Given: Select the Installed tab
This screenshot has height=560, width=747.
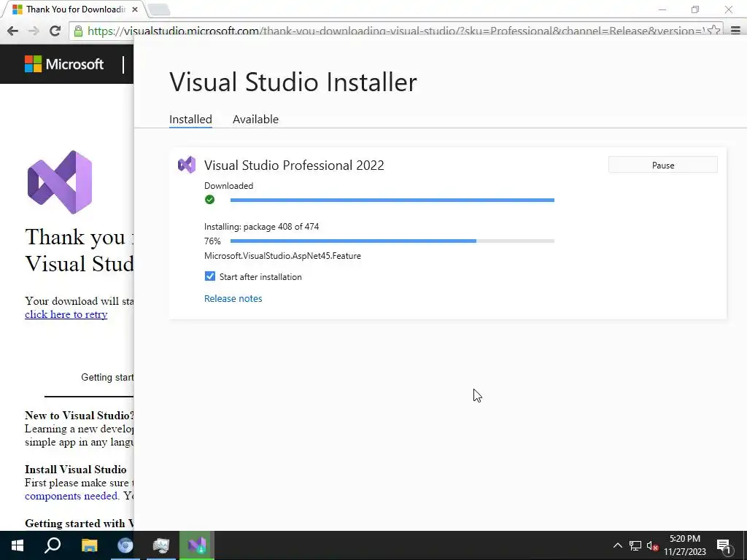Looking at the screenshot, I should 190,119.
